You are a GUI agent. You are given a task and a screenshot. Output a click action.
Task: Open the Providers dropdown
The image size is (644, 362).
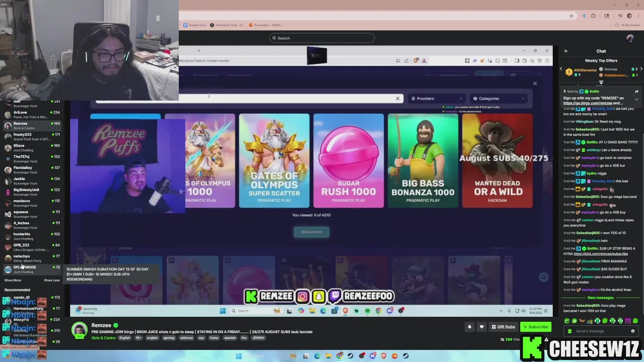click(x=437, y=99)
